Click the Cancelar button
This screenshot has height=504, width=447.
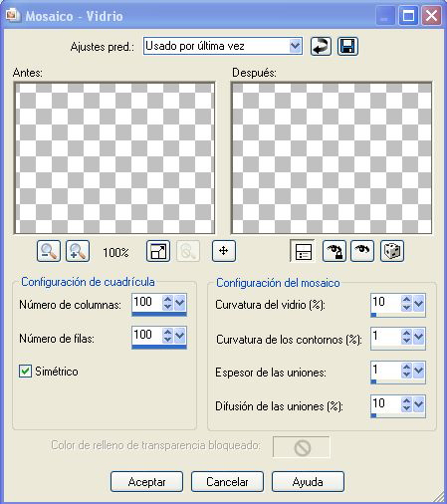[227, 482]
